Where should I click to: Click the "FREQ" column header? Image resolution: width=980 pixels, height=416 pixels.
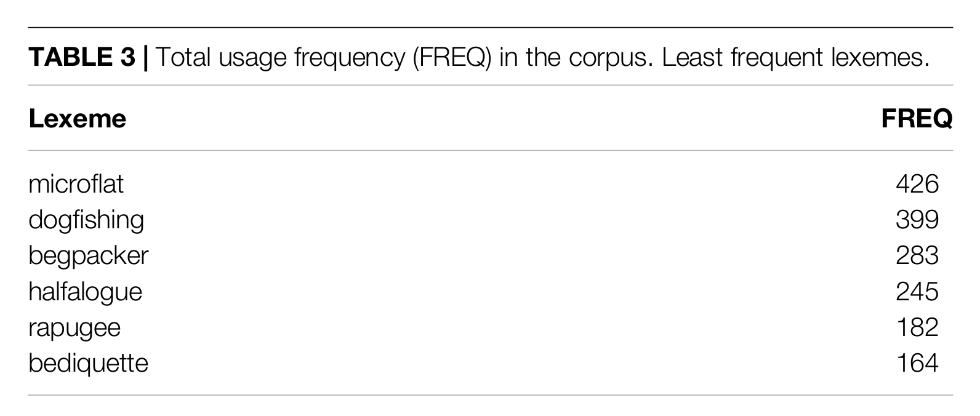(x=916, y=118)
